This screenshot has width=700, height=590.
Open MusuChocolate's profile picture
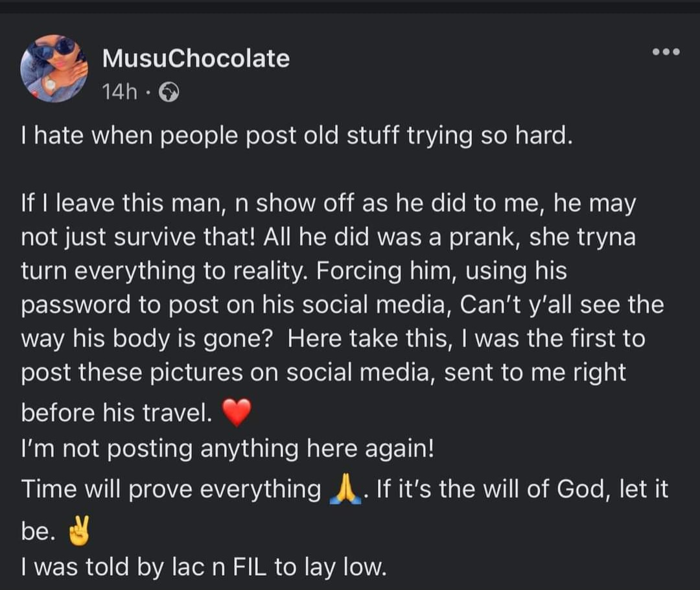(x=54, y=69)
